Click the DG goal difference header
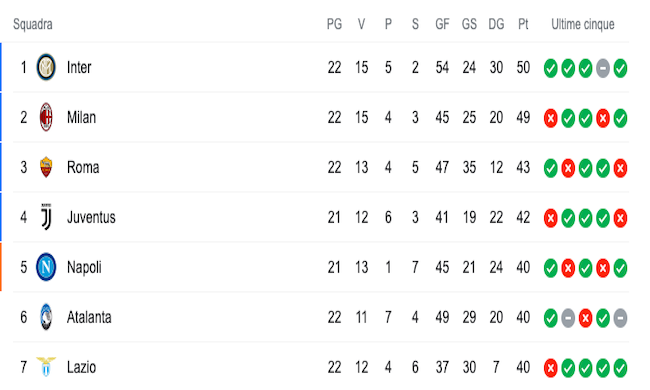Screen dimensions: 650x390 coord(496,24)
